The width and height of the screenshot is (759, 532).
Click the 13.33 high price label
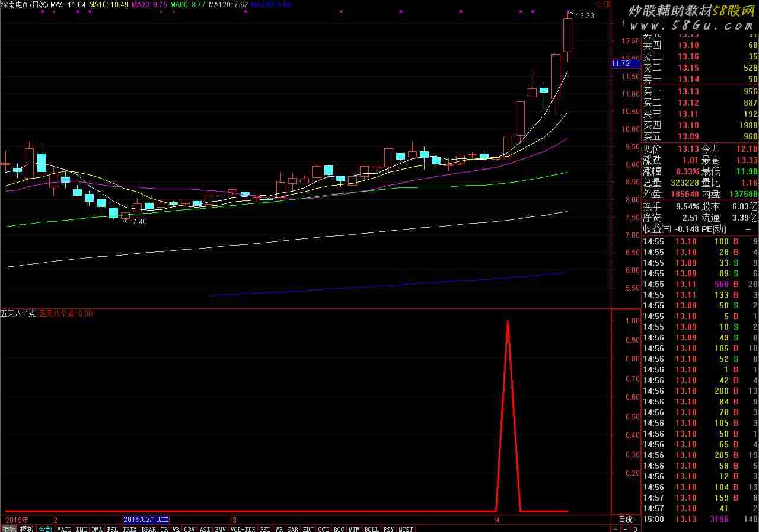(585, 16)
